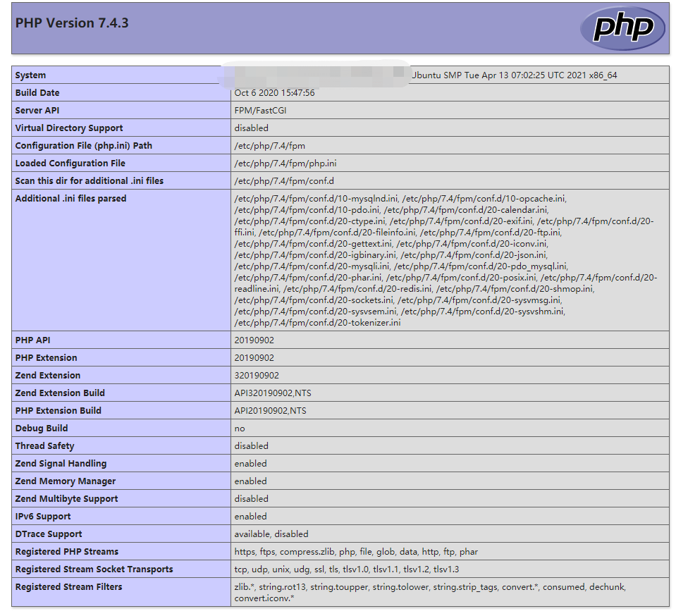
Task: Click Registered Stream Socket Transports label
Action: point(94,570)
